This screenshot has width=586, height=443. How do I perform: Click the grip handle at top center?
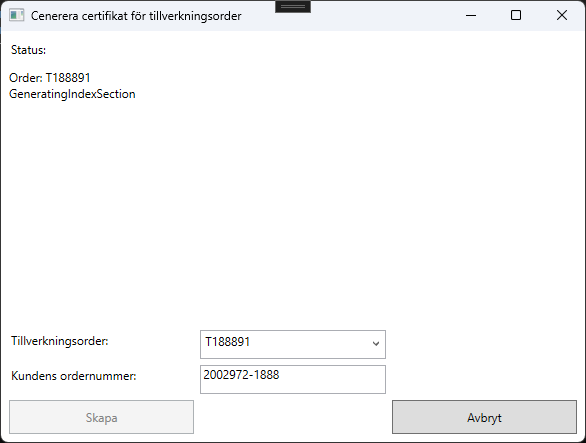pos(293,6)
